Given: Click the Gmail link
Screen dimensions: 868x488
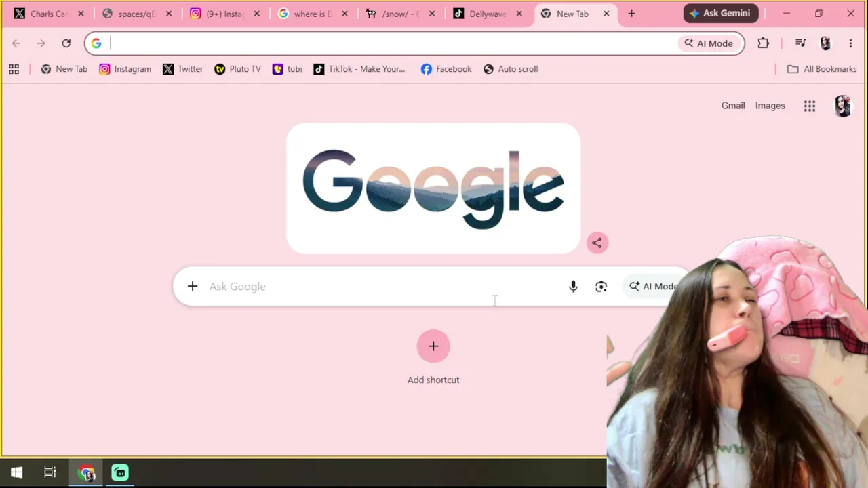Looking at the screenshot, I should (733, 106).
